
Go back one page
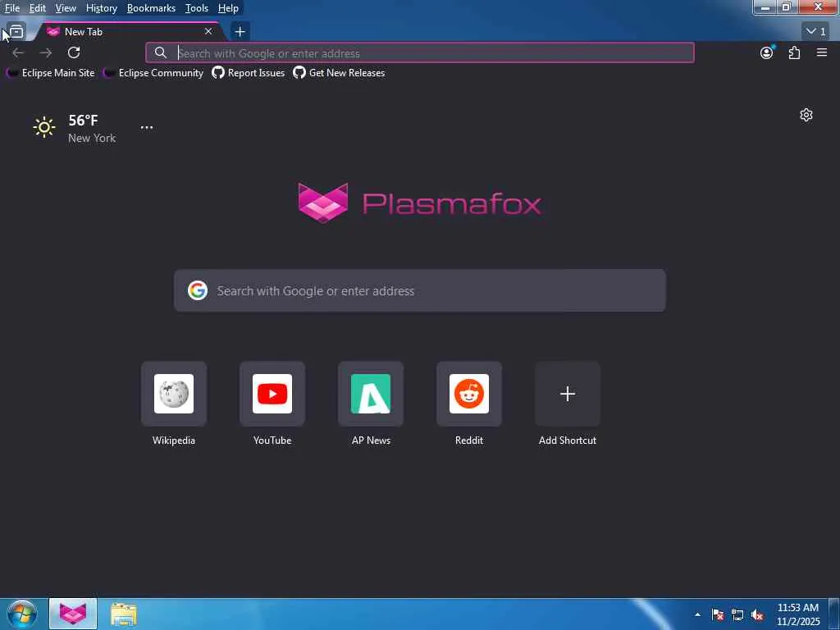18,52
